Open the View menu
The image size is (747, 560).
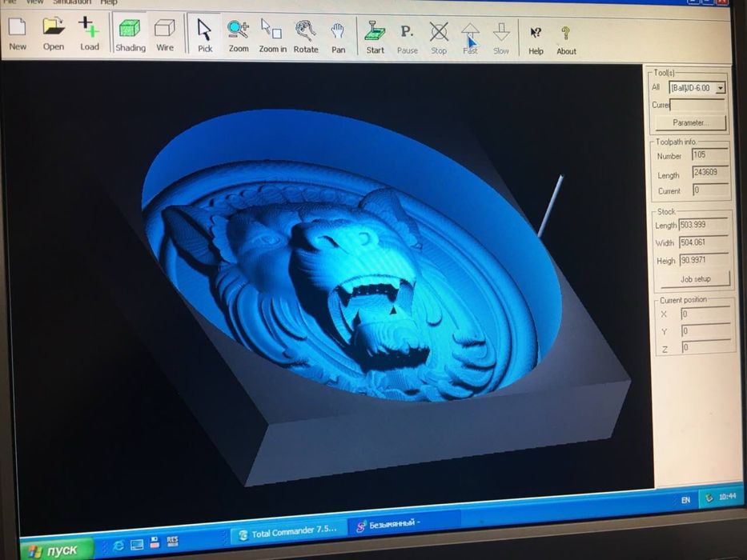point(34,2)
